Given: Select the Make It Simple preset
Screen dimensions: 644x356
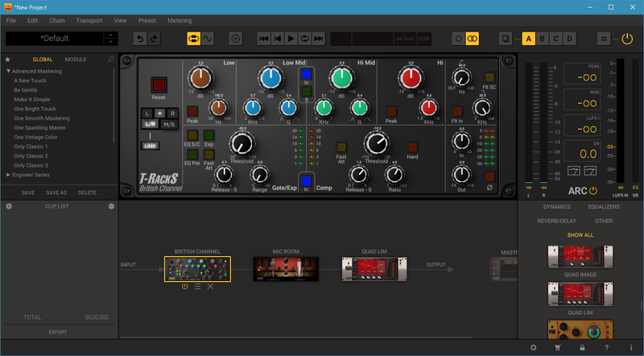Looking at the screenshot, I should point(32,100).
